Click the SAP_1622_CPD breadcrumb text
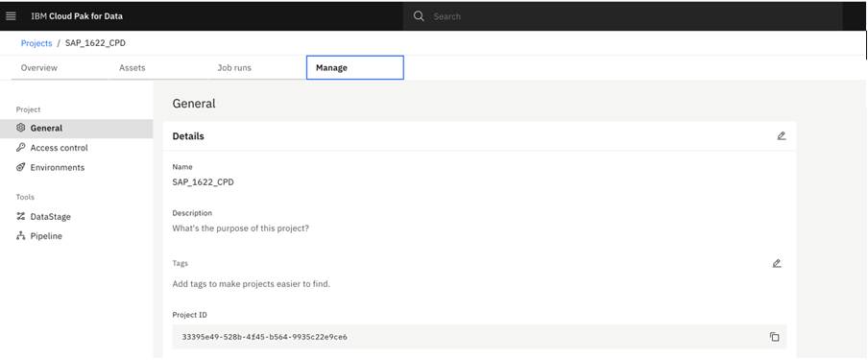The height and width of the screenshot is (360, 868). coord(95,43)
